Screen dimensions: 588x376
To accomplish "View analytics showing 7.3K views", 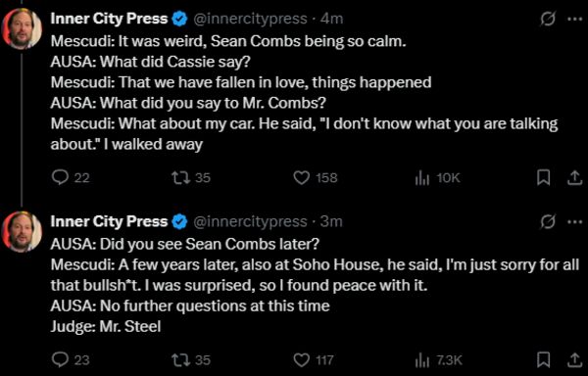I will pos(438,360).
